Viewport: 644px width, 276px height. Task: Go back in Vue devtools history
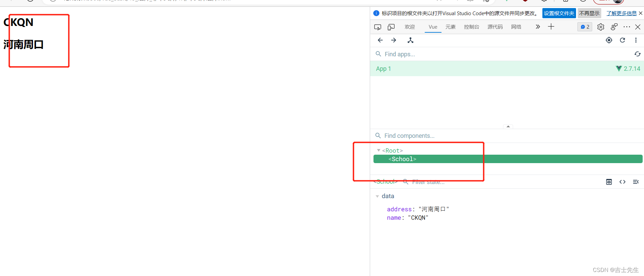(380, 40)
